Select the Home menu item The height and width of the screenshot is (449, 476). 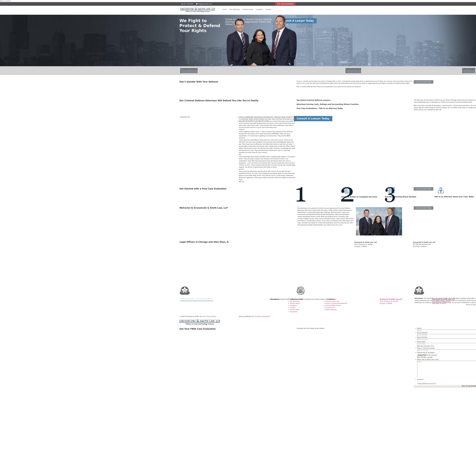pyautogui.click(x=225, y=9)
